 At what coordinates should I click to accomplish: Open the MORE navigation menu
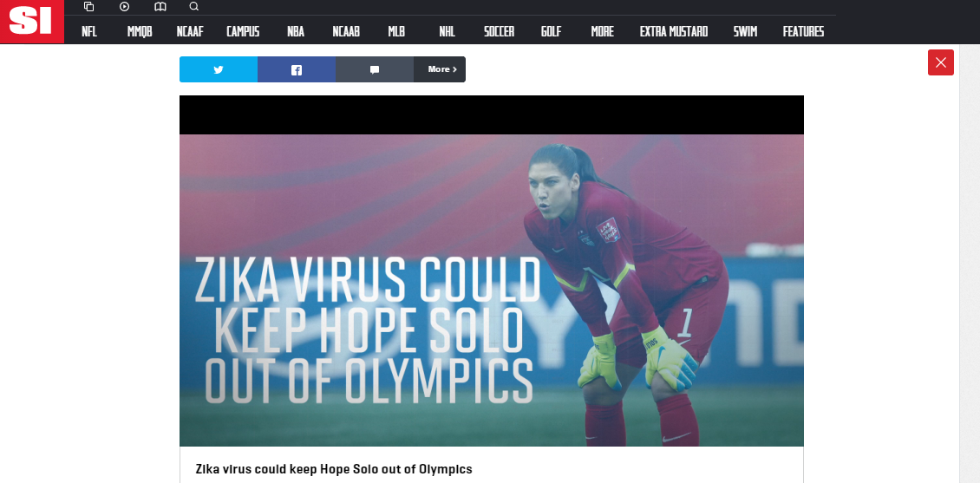tap(603, 31)
